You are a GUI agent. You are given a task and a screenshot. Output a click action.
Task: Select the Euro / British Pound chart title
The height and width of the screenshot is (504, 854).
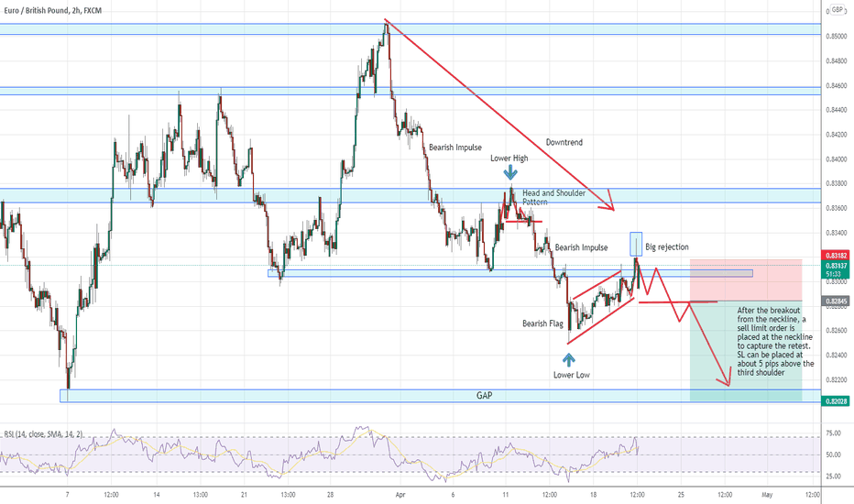51,10
